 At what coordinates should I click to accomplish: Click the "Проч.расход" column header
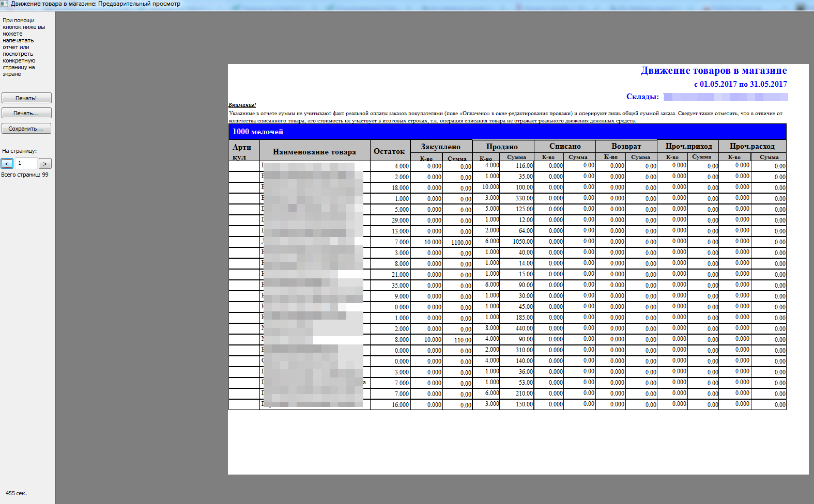(x=752, y=146)
